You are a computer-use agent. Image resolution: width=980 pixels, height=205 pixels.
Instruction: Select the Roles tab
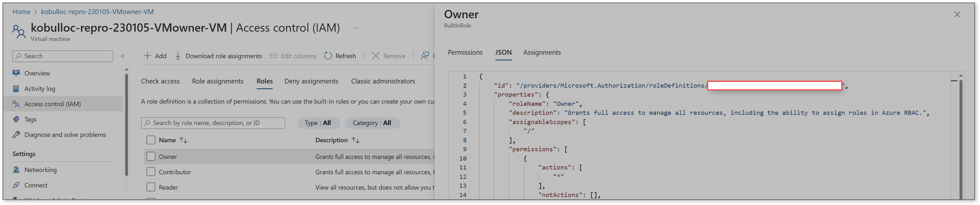[264, 81]
